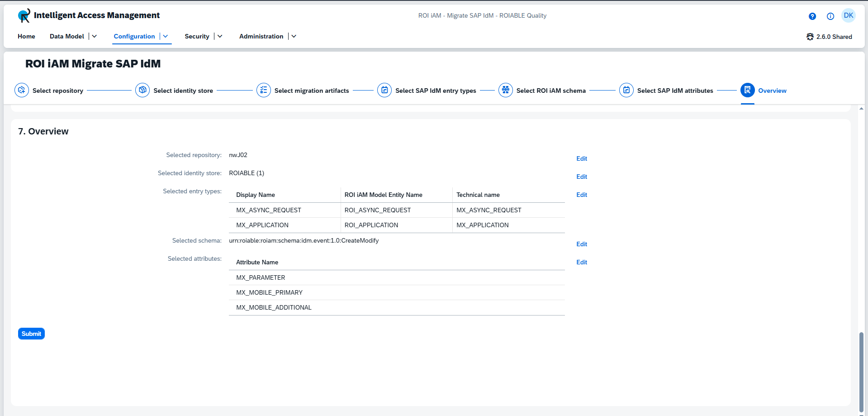The height and width of the screenshot is (416, 868).
Task: Open the DK user avatar menu
Action: (849, 15)
